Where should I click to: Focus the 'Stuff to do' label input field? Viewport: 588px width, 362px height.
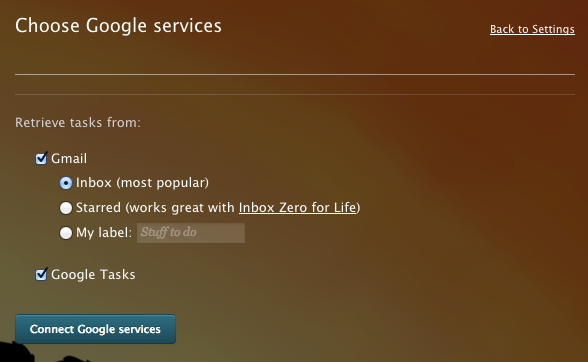point(191,233)
